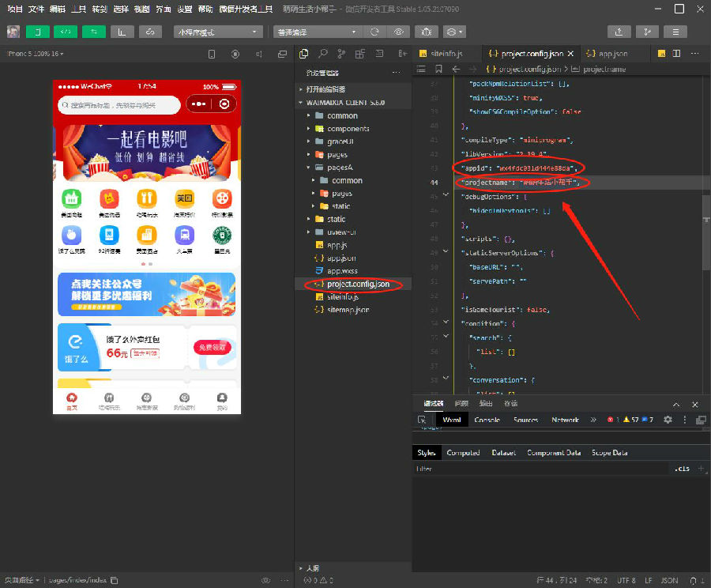Click the preview eye icon in the toolbar
Image resolution: width=711 pixels, height=588 pixels.
click(x=399, y=32)
